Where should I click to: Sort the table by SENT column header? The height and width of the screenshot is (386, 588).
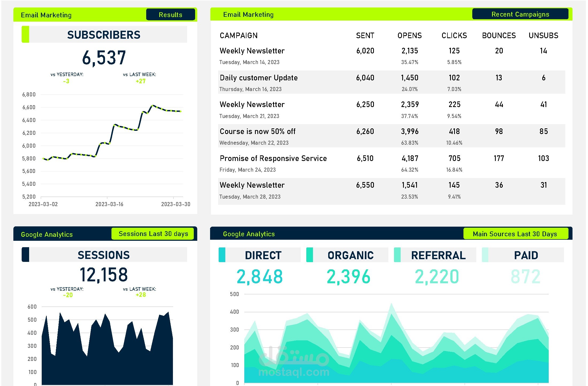click(365, 36)
